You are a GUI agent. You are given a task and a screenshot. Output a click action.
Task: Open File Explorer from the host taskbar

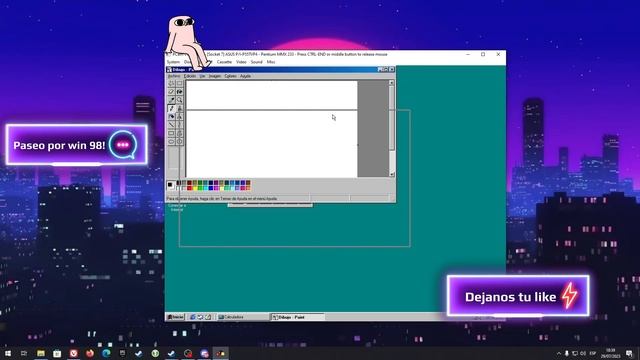coord(41,353)
